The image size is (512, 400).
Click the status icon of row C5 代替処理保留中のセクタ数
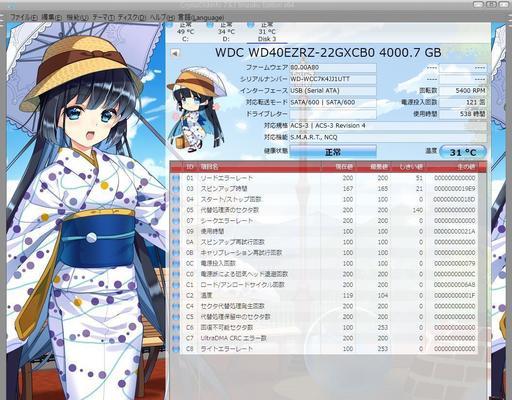tap(176, 317)
